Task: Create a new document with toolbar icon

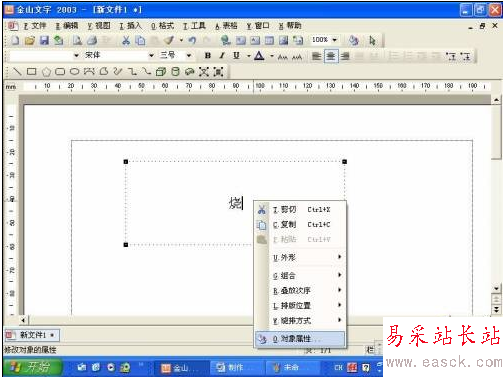Action: [15, 40]
